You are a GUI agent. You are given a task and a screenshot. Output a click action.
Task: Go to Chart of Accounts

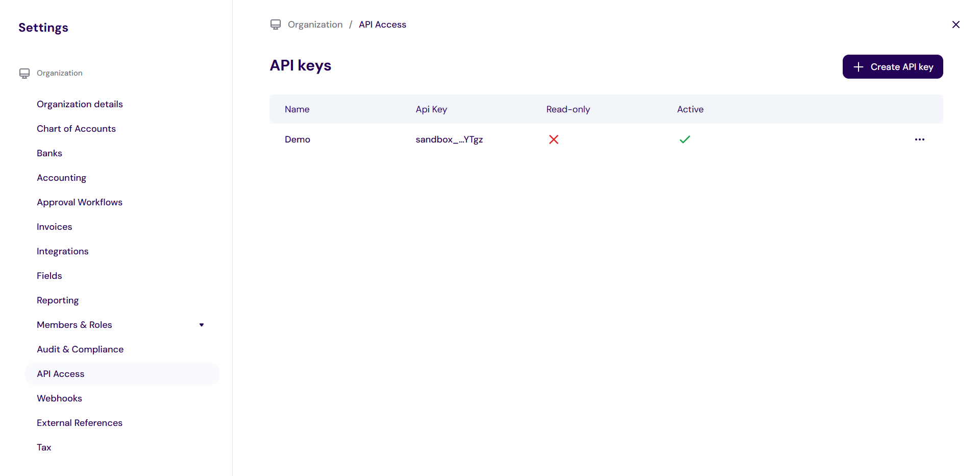coord(76,129)
